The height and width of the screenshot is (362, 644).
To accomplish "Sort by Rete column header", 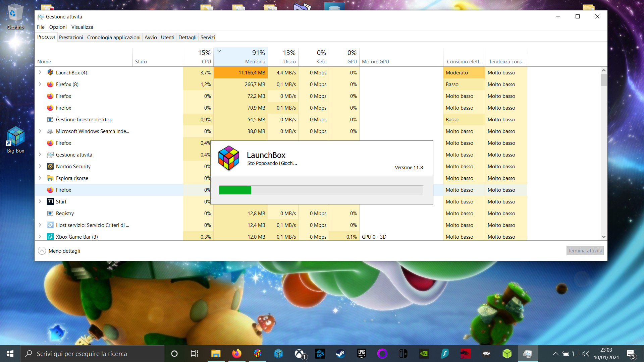I will (x=314, y=57).
